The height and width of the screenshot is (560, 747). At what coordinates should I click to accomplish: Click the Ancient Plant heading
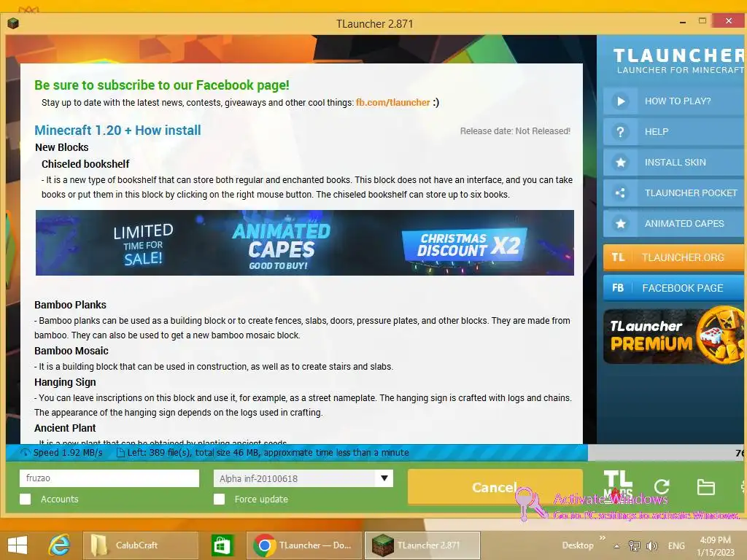pos(65,428)
